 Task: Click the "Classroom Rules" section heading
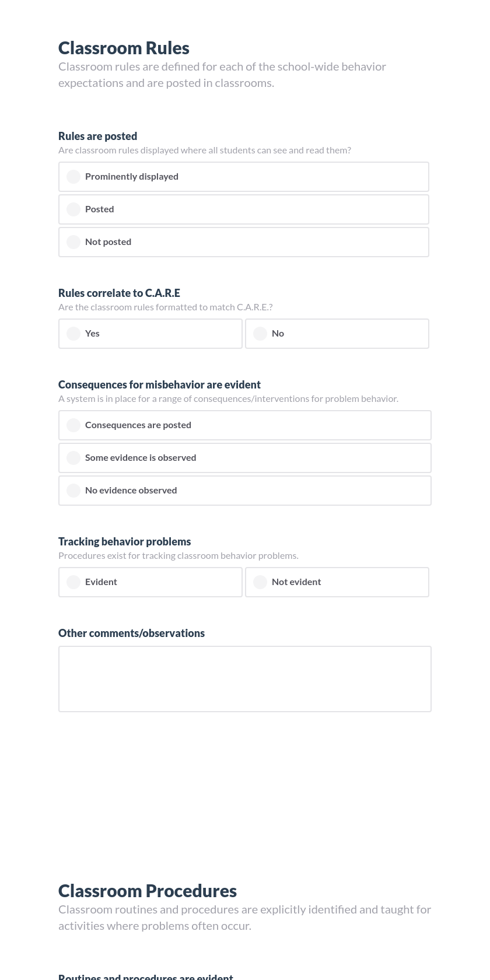tap(124, 47)
